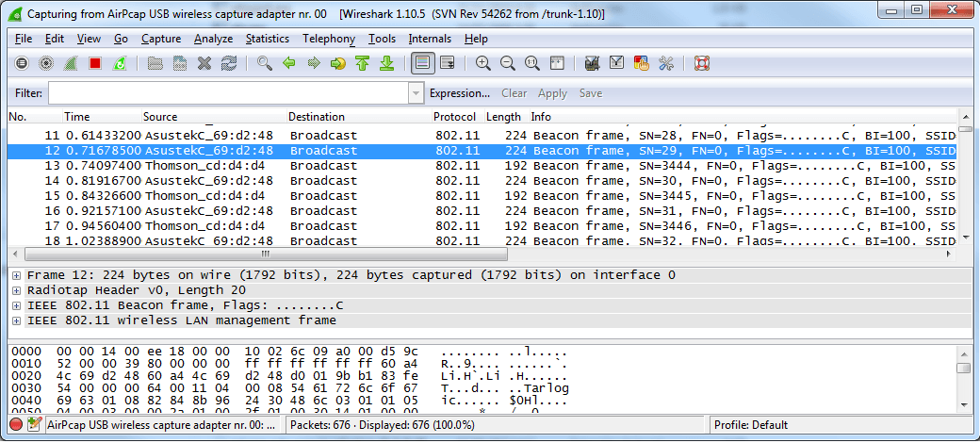Open the Internals menu

(x=430, y=39)
